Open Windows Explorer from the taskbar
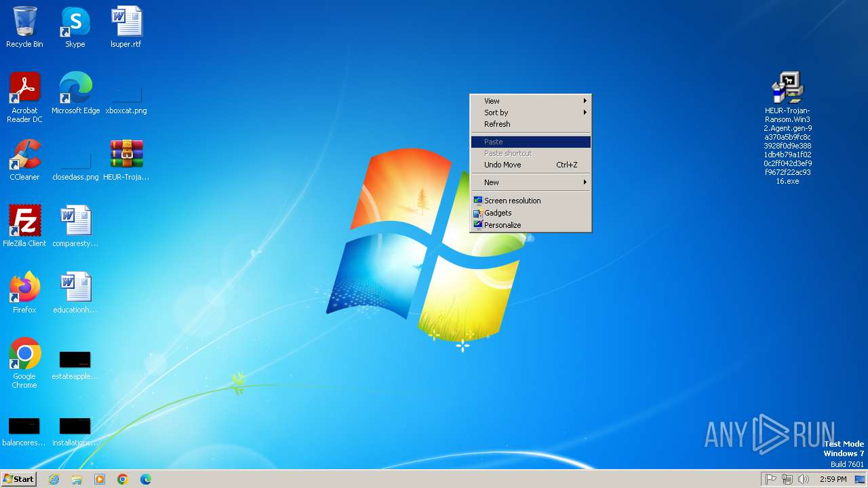Viewport: 868px width, 488px height. pyautogui.click(x=77, y=479)
